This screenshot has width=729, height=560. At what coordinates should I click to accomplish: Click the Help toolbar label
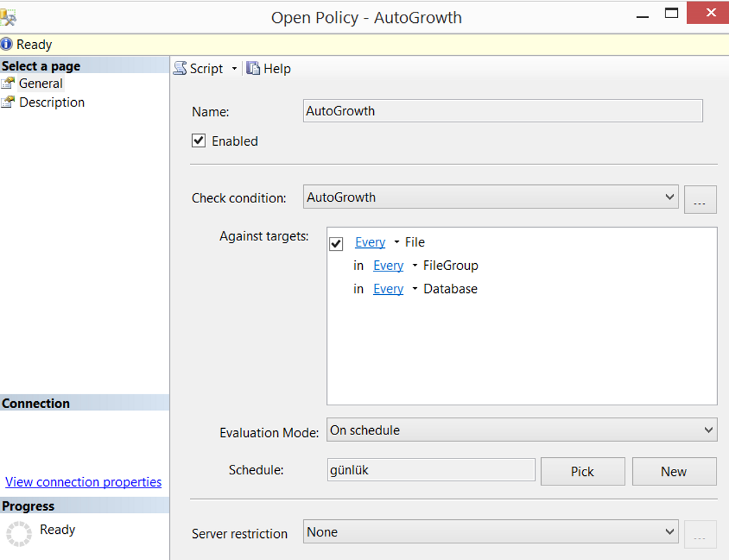(x=277, y=69)
